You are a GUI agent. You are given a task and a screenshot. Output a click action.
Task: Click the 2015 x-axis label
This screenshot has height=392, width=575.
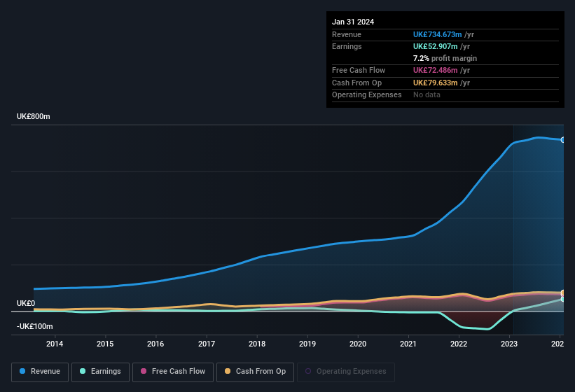105,344
